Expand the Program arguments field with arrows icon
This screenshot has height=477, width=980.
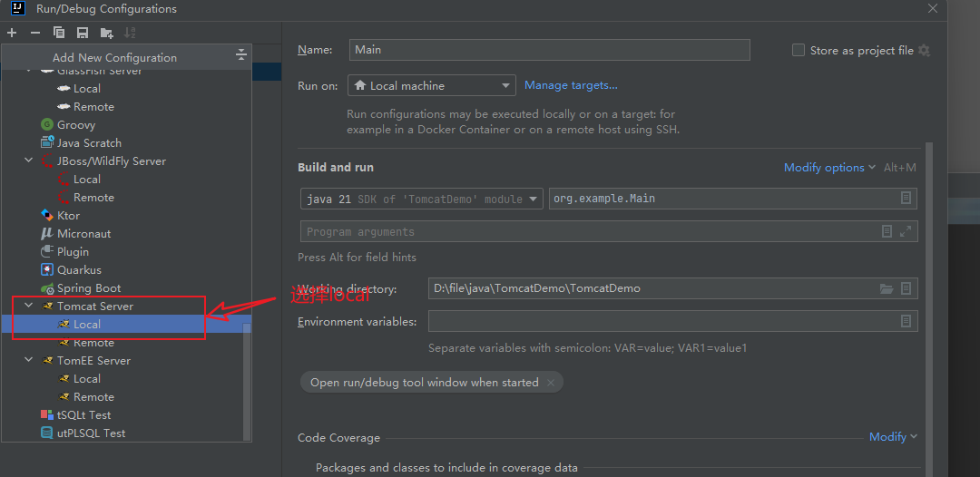[x=906, y=231]
